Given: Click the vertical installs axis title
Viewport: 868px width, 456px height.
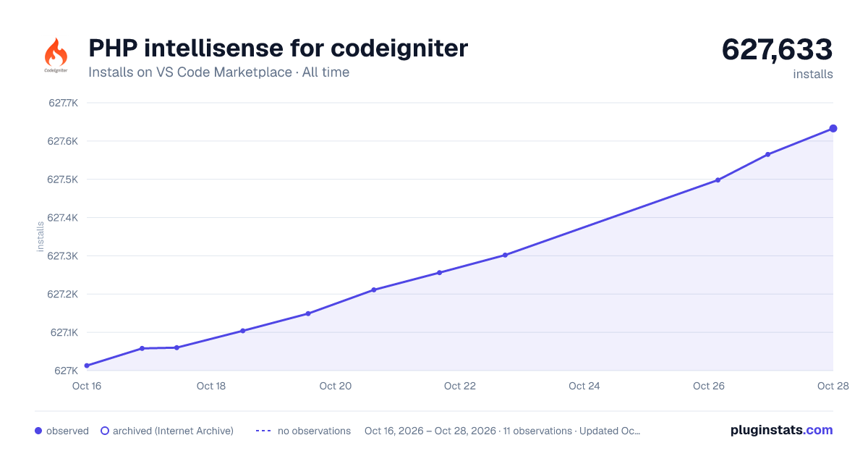Looking at the screenshot, I should [41, 237].
